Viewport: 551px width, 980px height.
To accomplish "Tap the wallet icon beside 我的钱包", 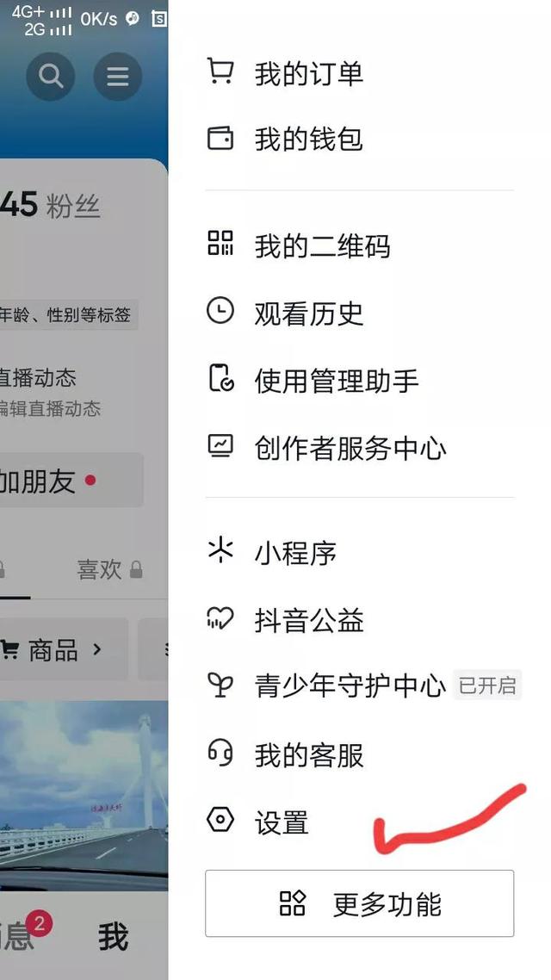I will coord(220,138).
